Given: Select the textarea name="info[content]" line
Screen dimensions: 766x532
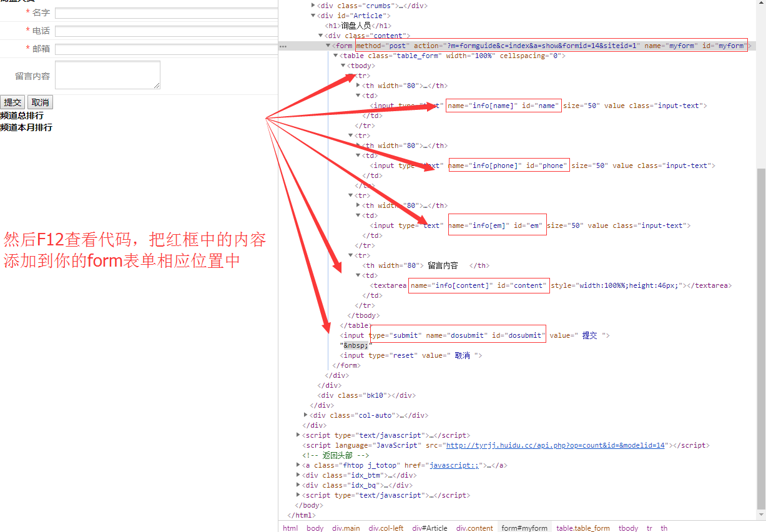Looking at the screenshot, I should (551, 285).
